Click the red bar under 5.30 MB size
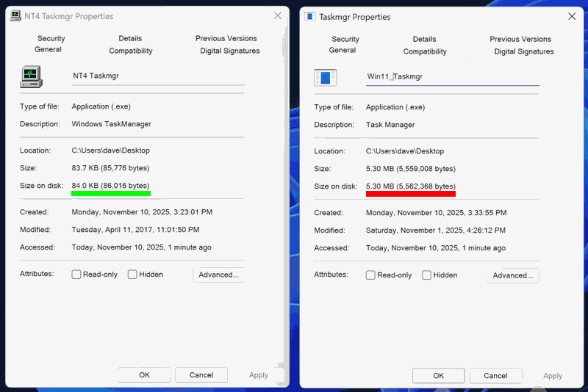The image size is (588, 392). [411, 194]
